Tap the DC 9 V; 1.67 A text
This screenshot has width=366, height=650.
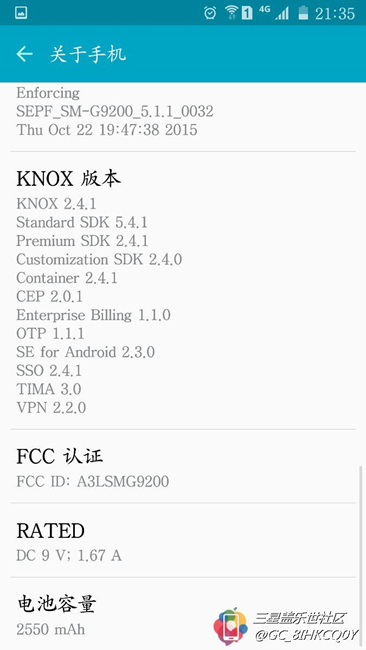pyautogui.click(x=69, y=555)
